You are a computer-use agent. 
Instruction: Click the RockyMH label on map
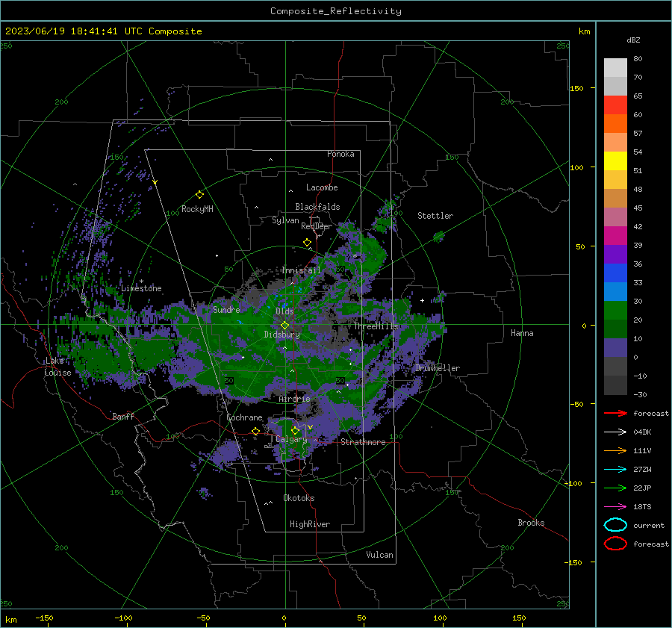click(x=197, y=209)
